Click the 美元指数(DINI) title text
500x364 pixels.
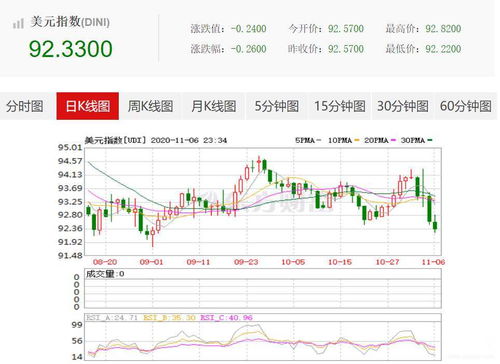[x=70, y=22]
